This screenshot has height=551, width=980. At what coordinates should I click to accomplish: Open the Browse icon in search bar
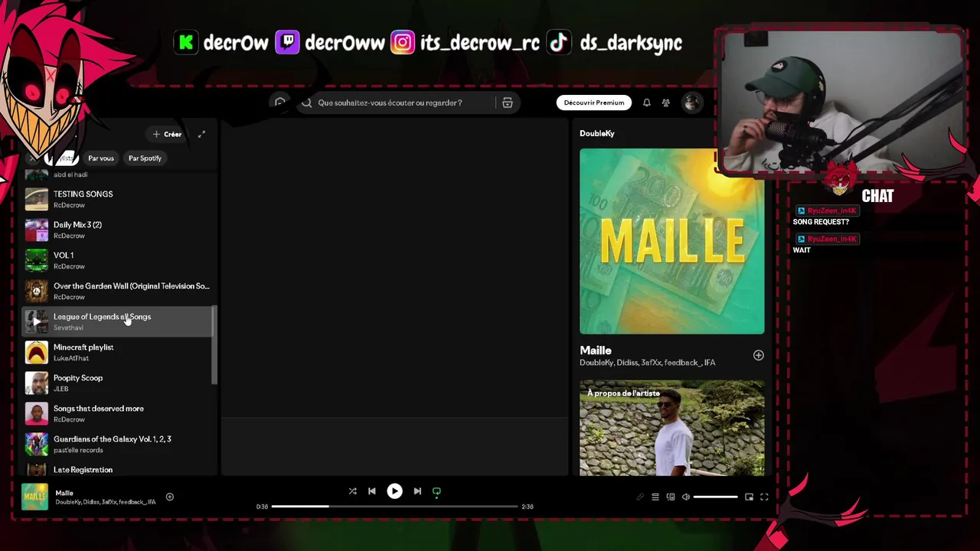(507, 103)
